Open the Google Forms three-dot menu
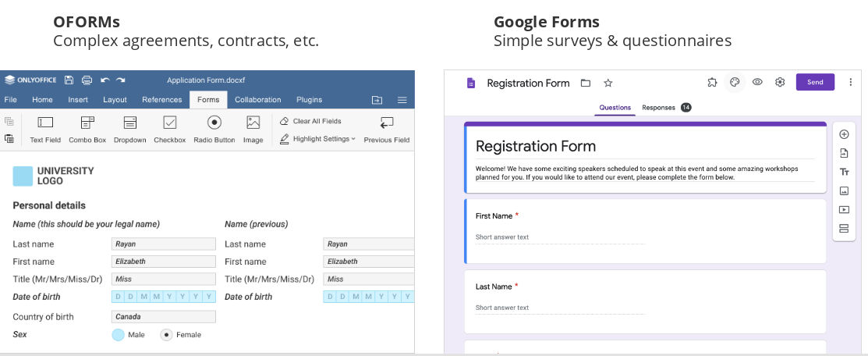This screenshot has height=356, width=868. point(850,82)
